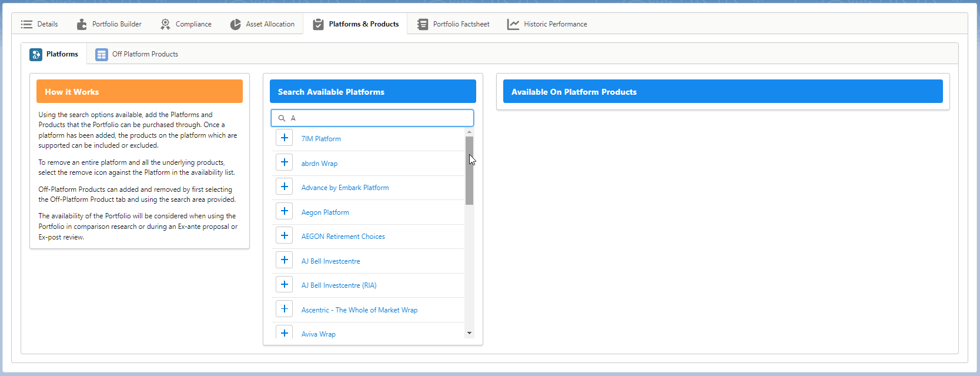The height and width of the screenshot is (376, 980).
Task: Click the scrollbar down arrow in platform list
Action: click(x=469, y=333)
